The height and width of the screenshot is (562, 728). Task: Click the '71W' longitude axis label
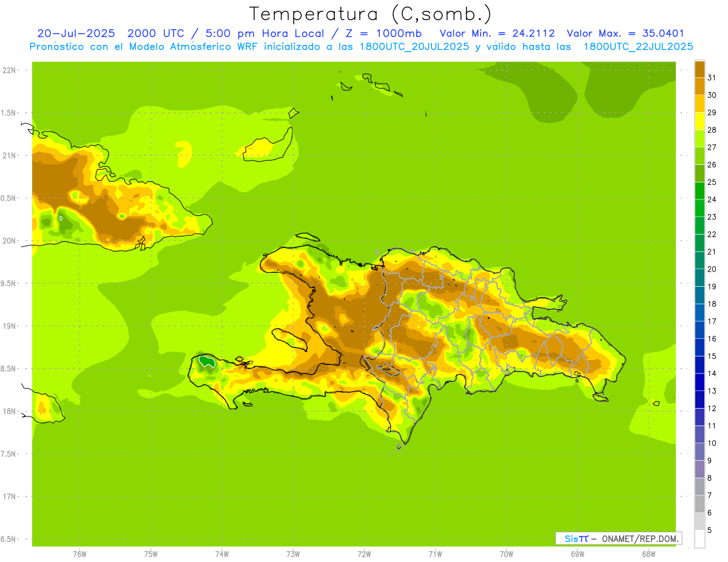[x=435, y=554]
